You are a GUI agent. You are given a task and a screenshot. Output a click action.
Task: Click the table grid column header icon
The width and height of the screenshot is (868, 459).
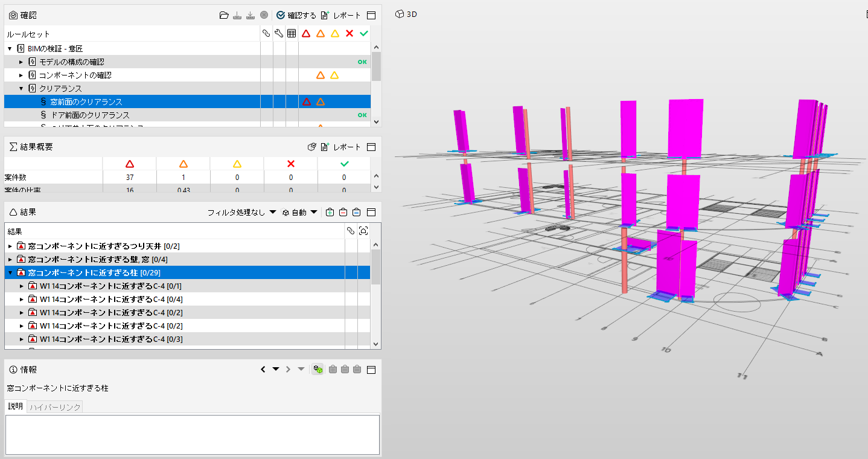tap(292, 34)
